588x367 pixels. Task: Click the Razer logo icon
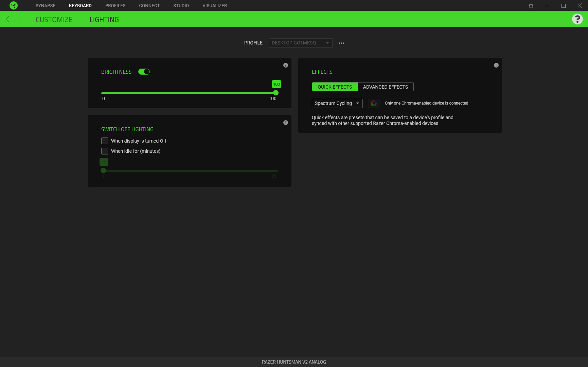14,5
